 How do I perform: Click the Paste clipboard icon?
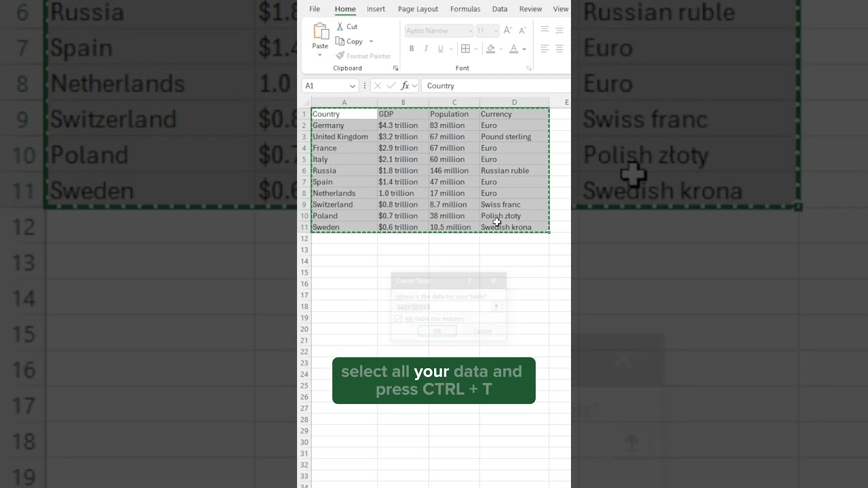pyautogui.click(x=320, y=31)
